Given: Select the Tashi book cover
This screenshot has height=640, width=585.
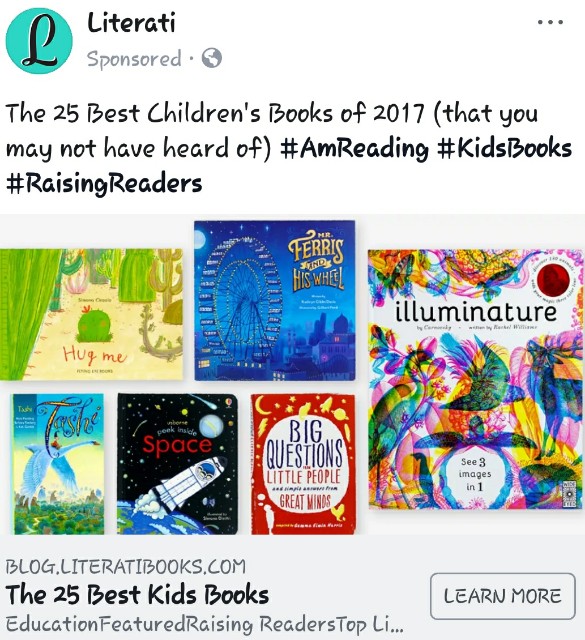Looking at the screenshot, I should pos(57,464).
